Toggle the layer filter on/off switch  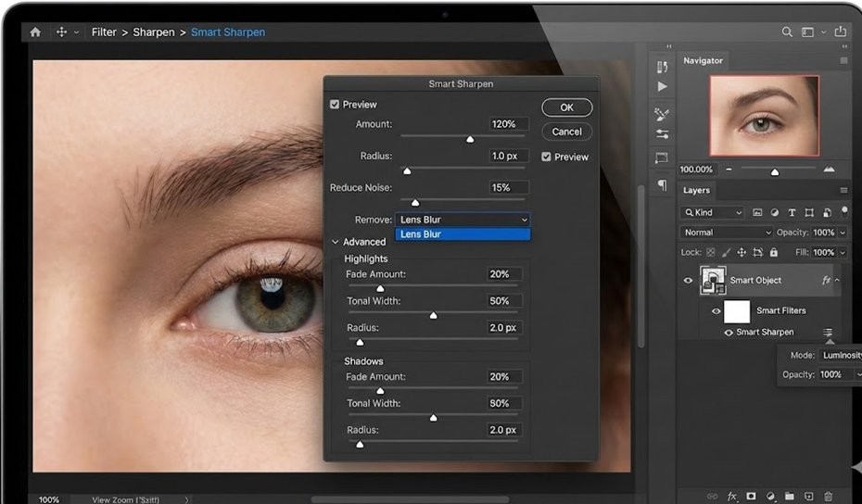coord(844,210)
